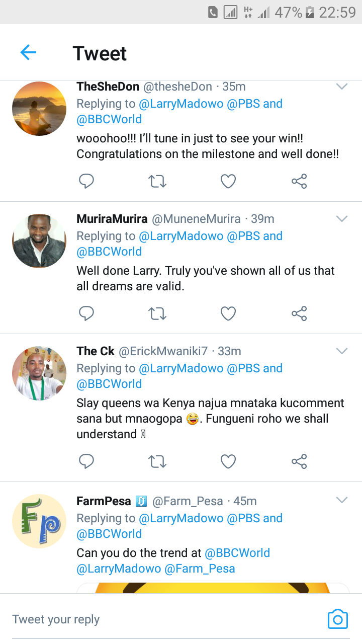Like MuriraMurira's tweet with the heart

point(228,314)
